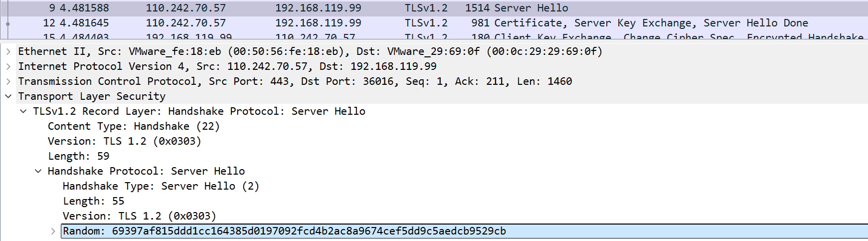Select the Length: 59 field
Viewport: 868px width, 241px height.
coord(79,156)
